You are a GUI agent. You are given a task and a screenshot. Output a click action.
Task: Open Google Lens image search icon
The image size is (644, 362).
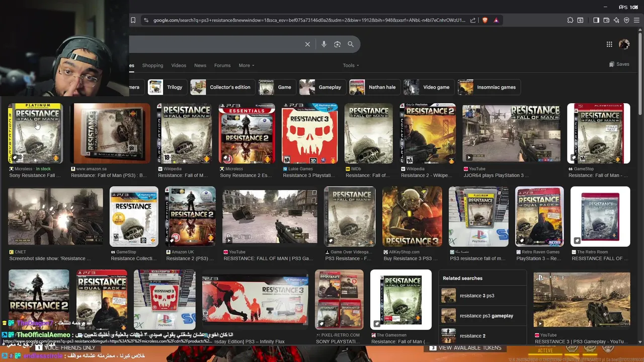tap(337, 44)
